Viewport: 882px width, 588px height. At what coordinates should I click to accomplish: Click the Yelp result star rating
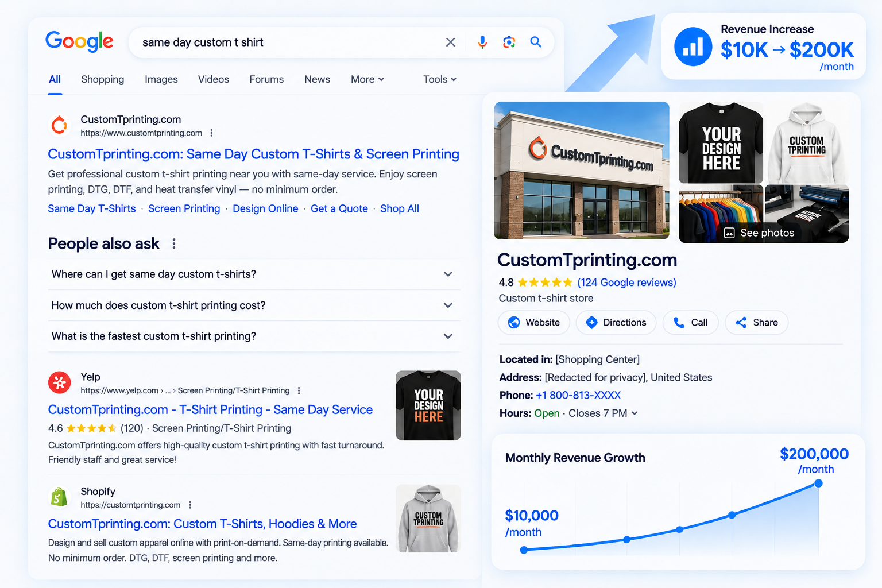[91, 428]
